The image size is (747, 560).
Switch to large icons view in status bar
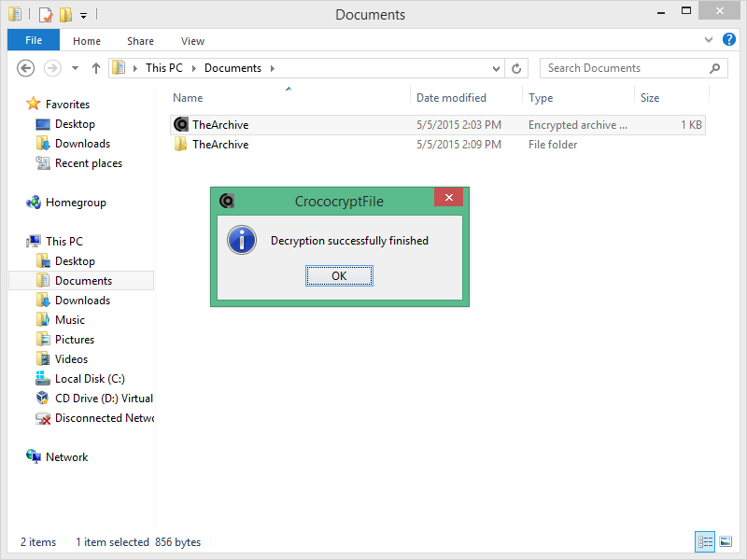click(x=726, y=541)
